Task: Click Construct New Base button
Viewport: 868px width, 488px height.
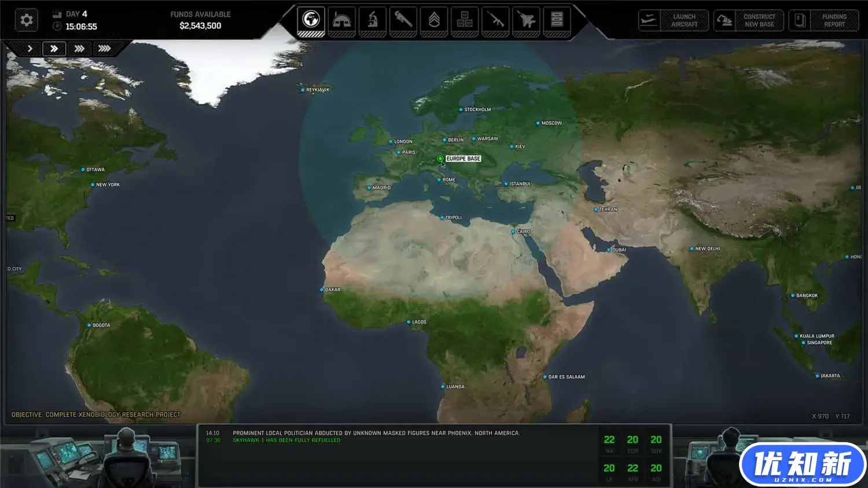Action: [749, 21]
